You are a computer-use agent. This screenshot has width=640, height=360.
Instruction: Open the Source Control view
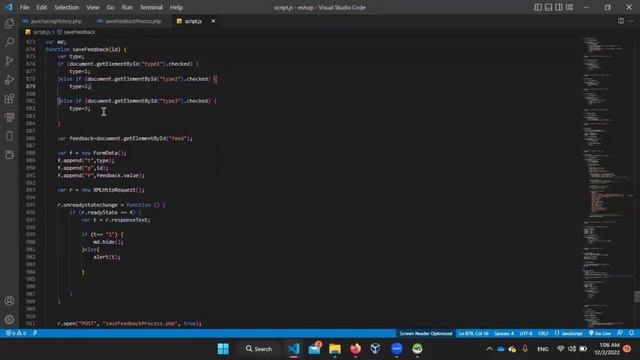pyautogui.click(x=9, y=61)
